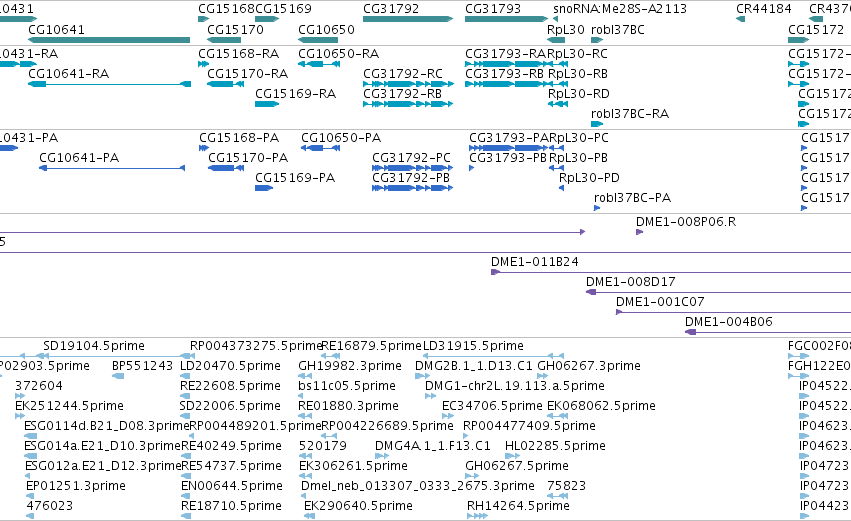851x521 pixels.
Task: Click the RpL30 gene label
Action: point(566,29)
